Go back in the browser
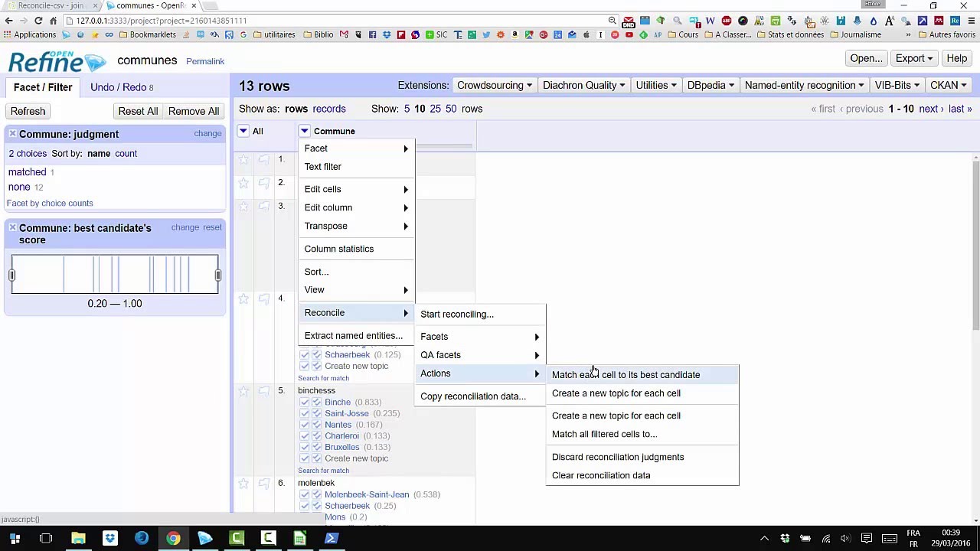The width and height of the screenshot is (980, 551). click(8, 21)
